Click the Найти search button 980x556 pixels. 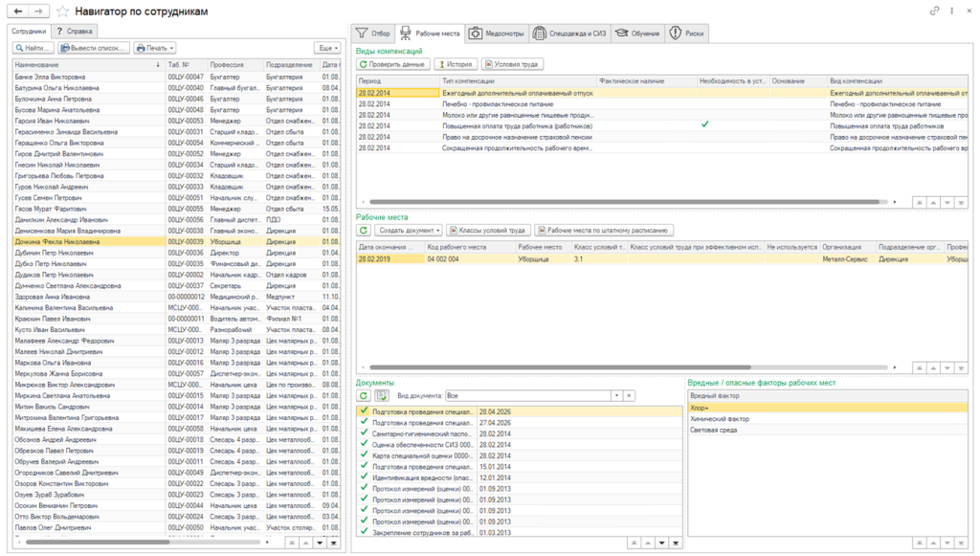click(33, 48)
